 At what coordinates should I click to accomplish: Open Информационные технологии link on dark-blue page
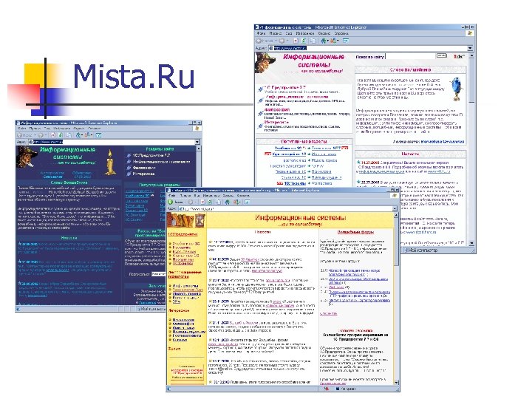click(161, 162)
